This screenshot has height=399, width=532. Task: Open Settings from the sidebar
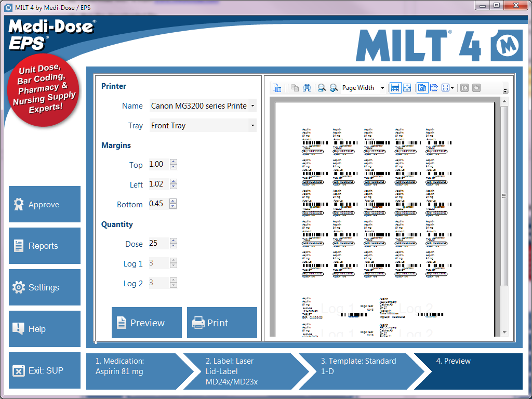point(45,287)
